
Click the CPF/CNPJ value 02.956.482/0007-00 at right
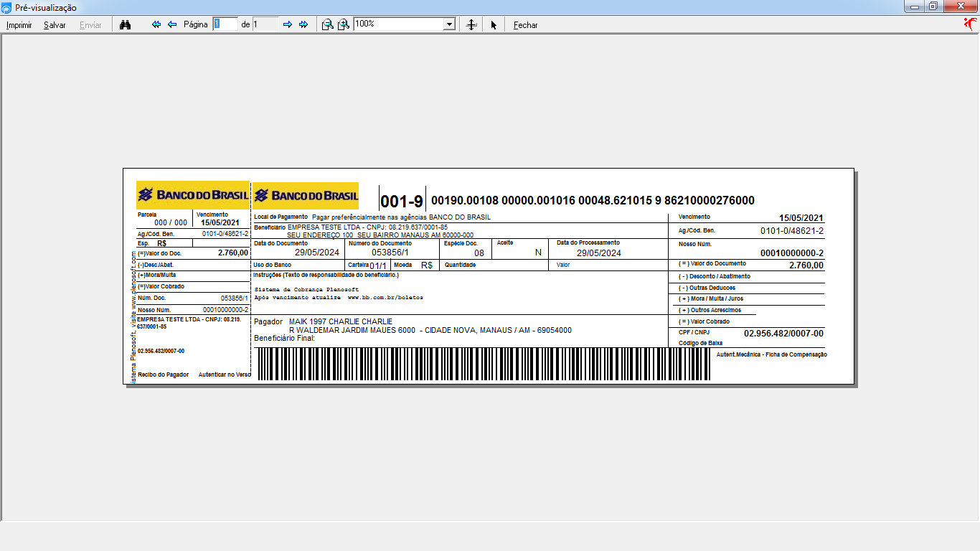(783, 334)
